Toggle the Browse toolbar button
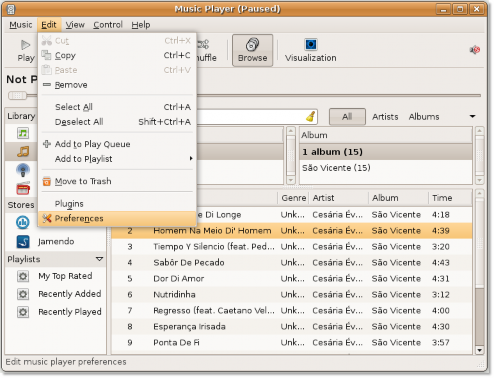The image size is (494, 378). [x=252, y=51]
